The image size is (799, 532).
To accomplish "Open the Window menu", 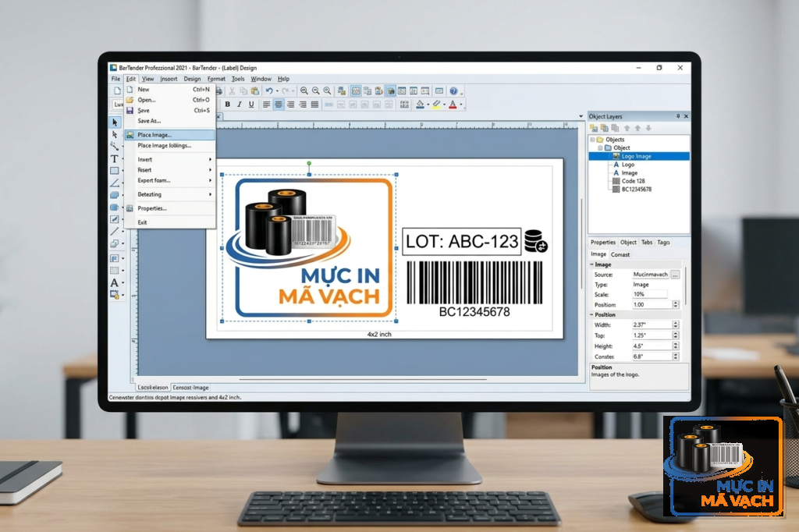I will pyautogui.click(x=261, y=79).
